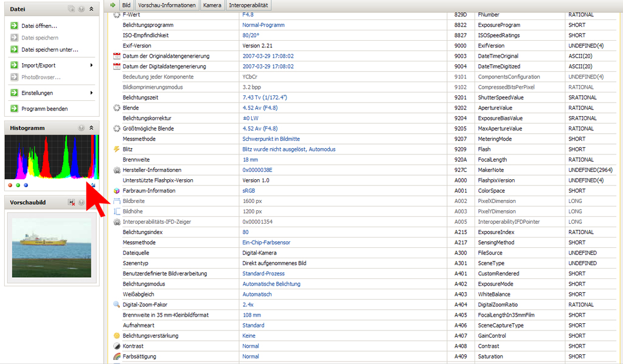Screen dimensions: 623x364
Task: Open the Interoperabilität tab
Action: point(248,5)
